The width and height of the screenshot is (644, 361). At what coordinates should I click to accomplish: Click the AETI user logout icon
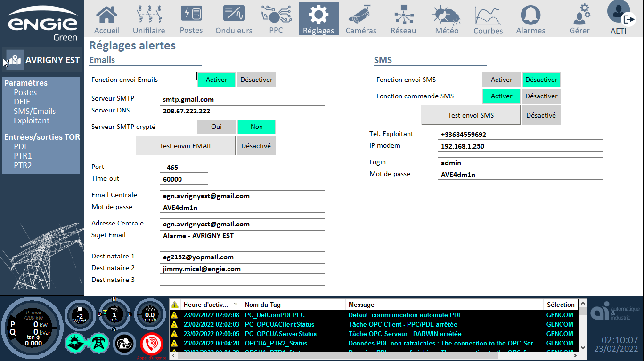click(x=628, y=19)
